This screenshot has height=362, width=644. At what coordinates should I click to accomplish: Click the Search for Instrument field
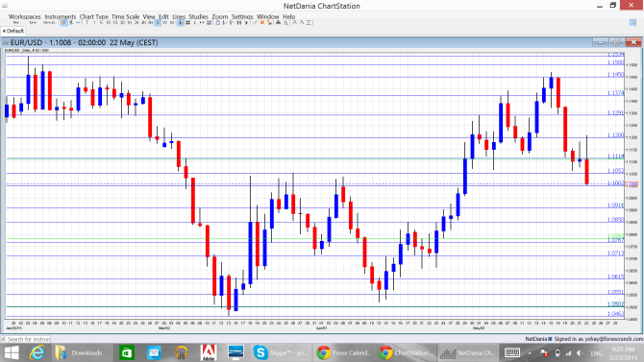point(25,339)
